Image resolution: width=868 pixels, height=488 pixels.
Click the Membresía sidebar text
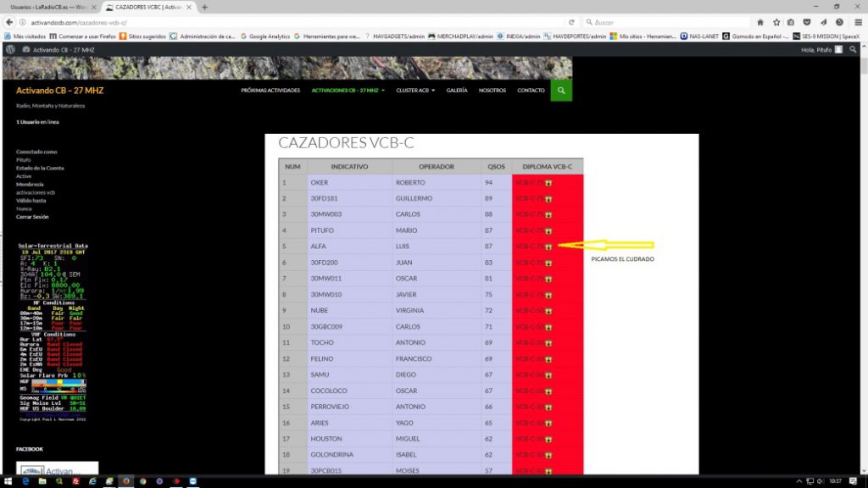point(30,184)
